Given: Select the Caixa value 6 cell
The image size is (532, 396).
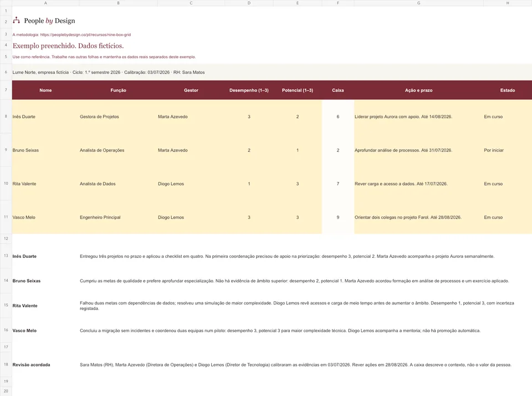Looking at the screenshot, I should pos(338,116).
